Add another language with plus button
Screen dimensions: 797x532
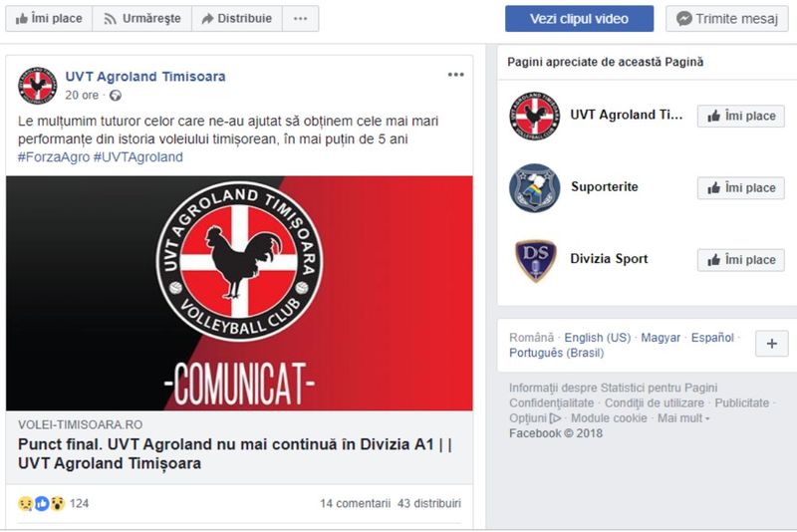(x=771, y=344)
